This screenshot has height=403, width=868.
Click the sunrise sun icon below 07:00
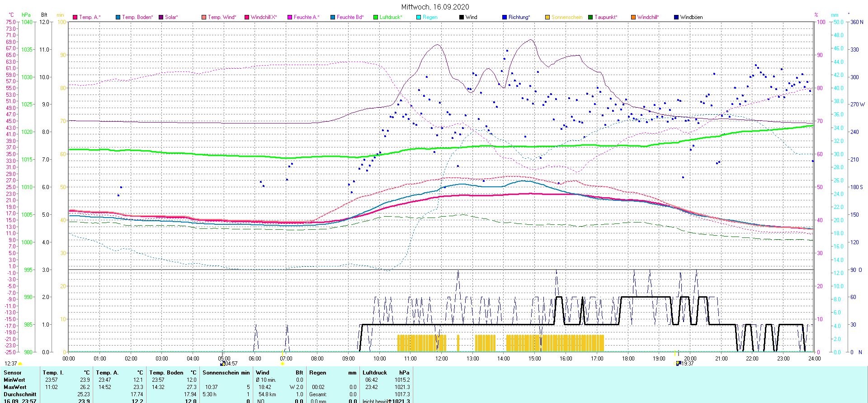pyautogui.click(x=283, y=364)
